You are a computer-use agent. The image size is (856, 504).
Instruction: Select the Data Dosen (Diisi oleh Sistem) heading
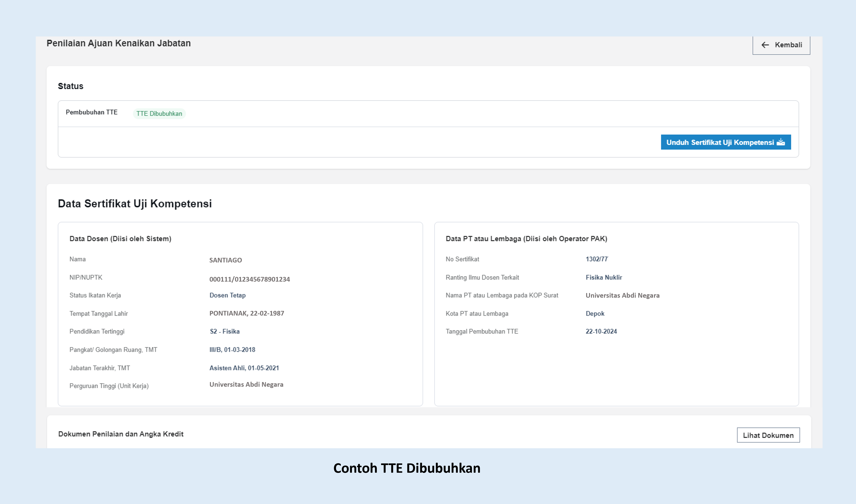tap(120, 239)
